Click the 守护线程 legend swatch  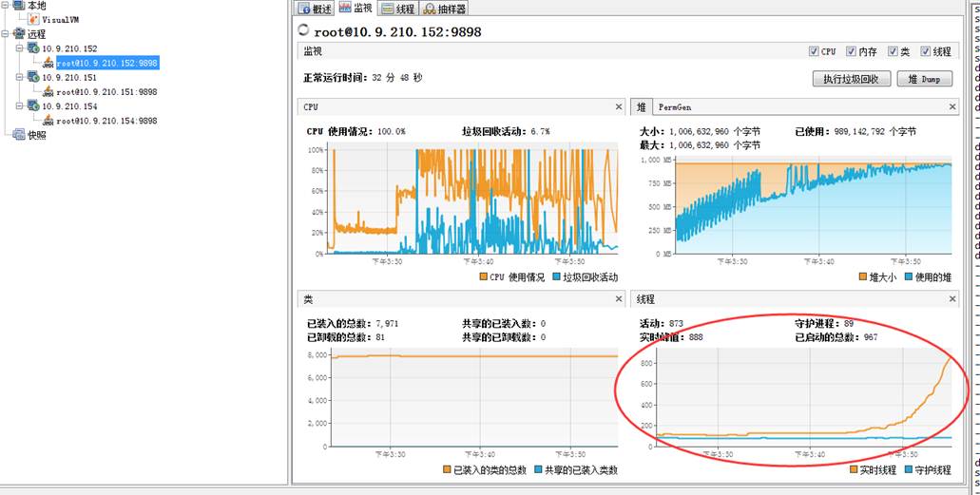(x=909, y=469)
